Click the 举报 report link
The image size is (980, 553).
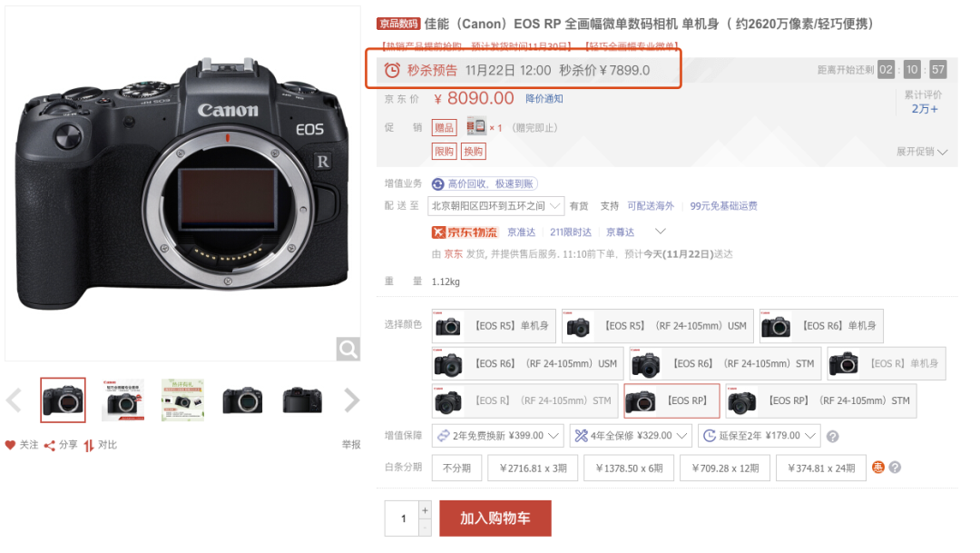click(351, 445)
